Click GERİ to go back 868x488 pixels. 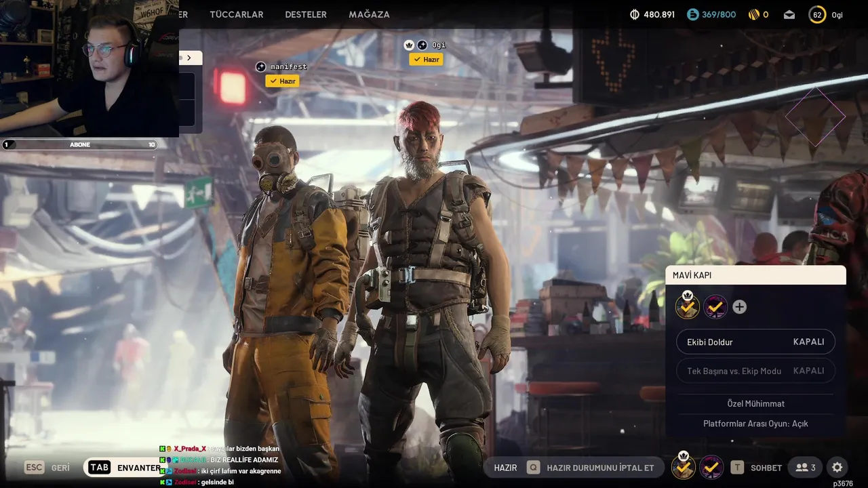pos(60,468)
